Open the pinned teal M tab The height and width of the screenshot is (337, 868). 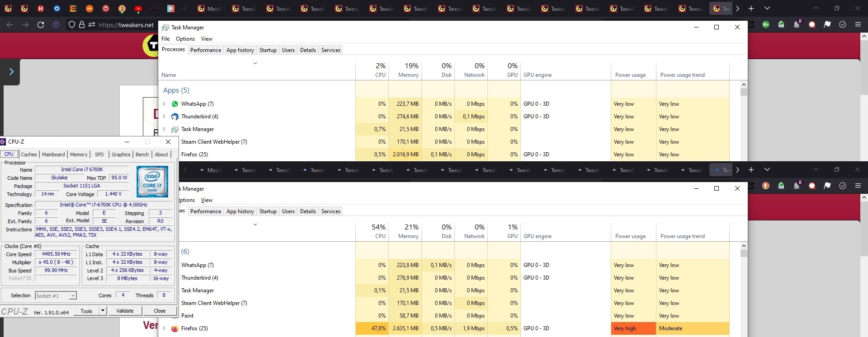[171, 9]
